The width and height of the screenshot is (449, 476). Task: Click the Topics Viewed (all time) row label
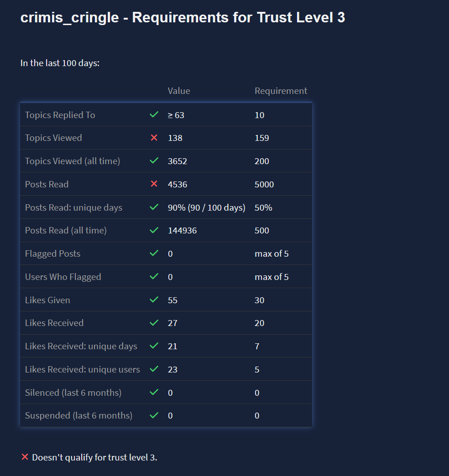73,161
